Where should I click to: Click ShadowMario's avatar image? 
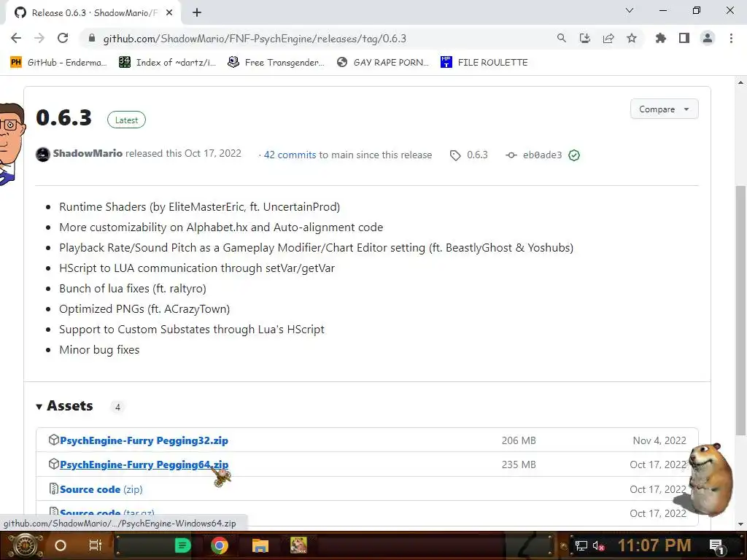coord(43,155)
